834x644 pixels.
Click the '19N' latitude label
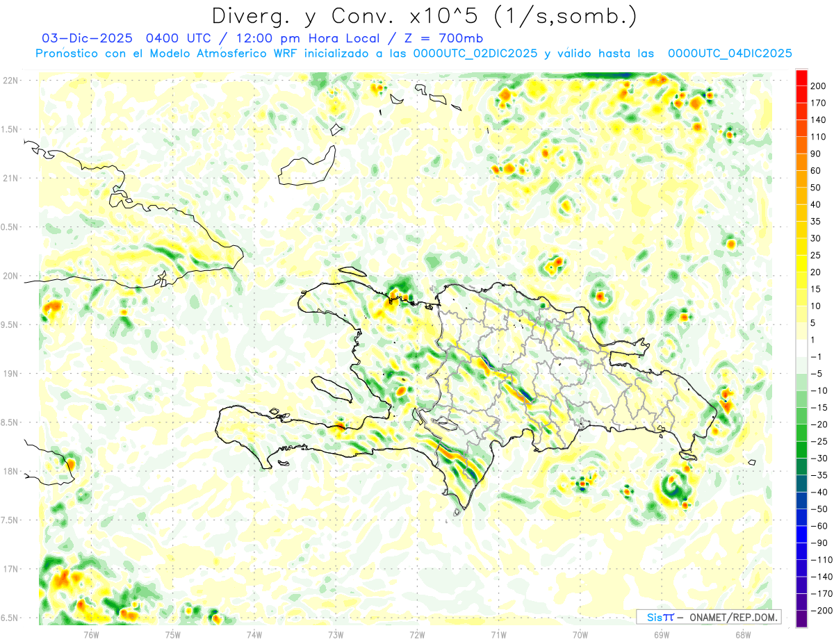[x=10, y=374]
